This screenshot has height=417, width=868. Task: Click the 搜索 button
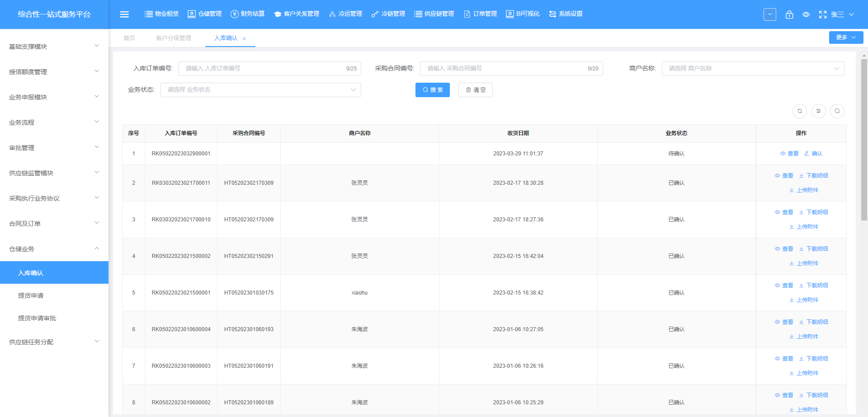(433, 90)
